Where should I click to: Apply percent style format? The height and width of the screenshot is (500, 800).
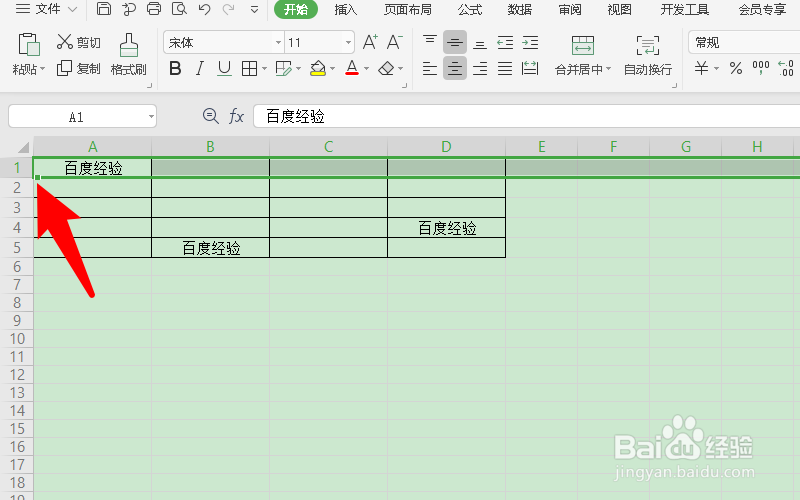736,68
